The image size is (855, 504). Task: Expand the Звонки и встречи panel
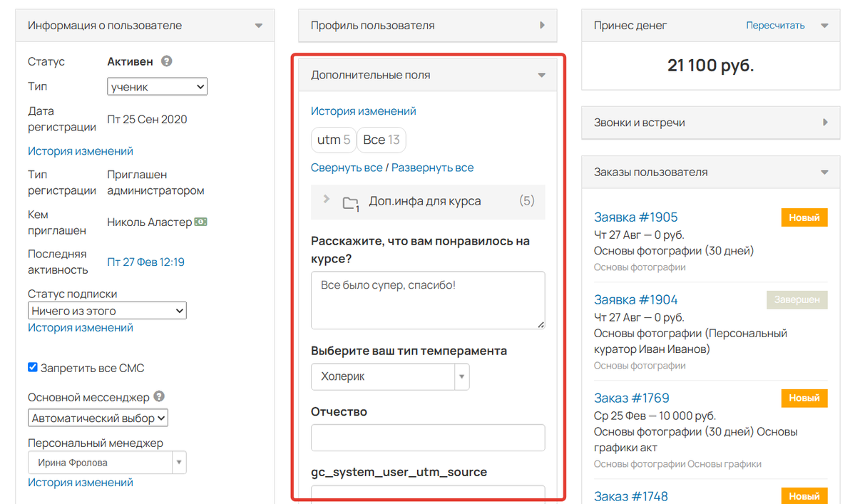825,123
